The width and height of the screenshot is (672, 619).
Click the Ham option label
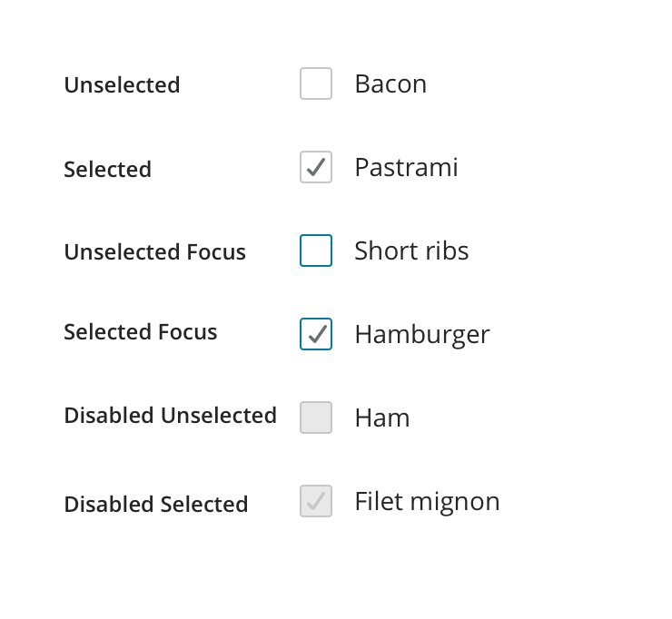pos(382,418)
